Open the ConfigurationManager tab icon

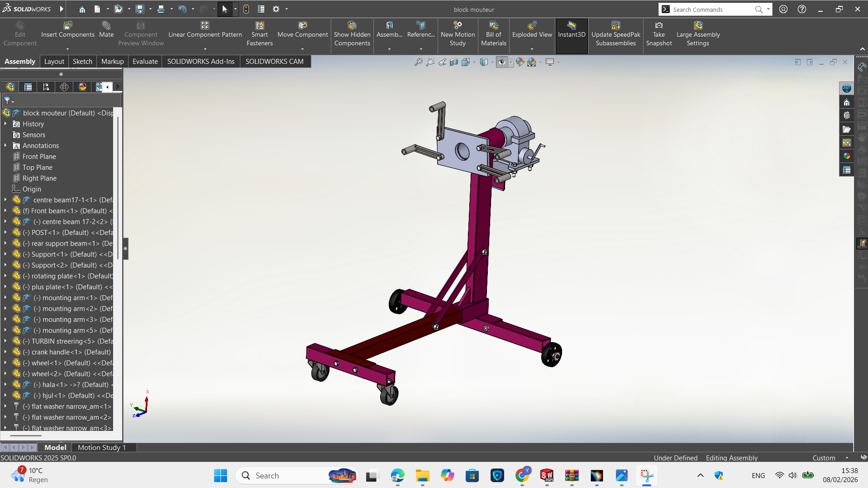point(46,87)
